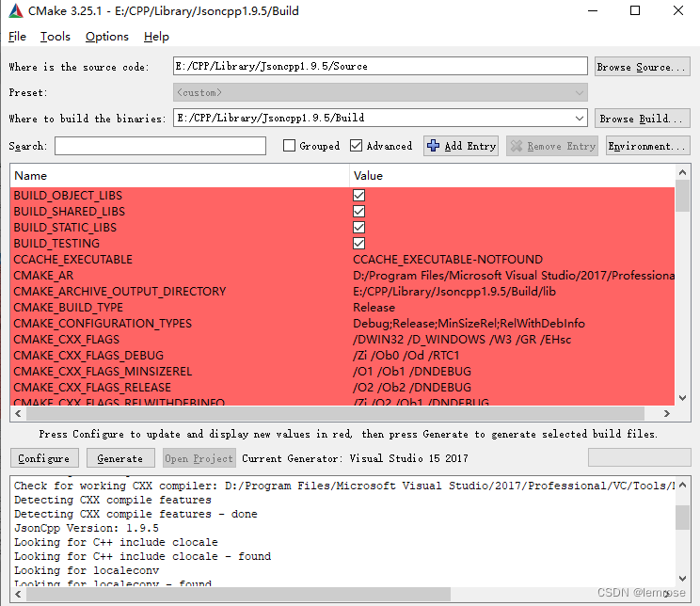Click the CMake logo icon in title bar
The height and width of the screenshot is (606, 700).
(x=16, y=10)
